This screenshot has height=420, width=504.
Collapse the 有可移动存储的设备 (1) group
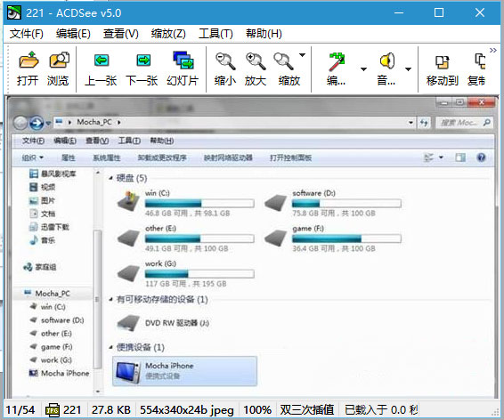coord(110,300)
